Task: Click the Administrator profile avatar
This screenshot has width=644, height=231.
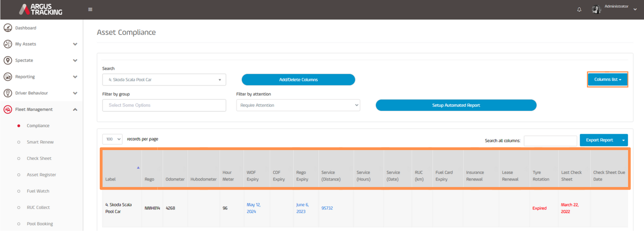Action: coord(596,9)
